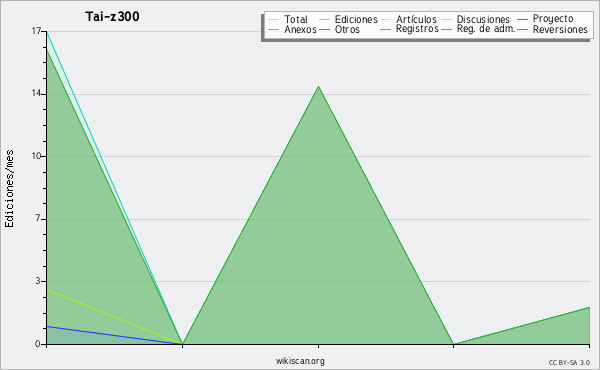Select the Discusiones legend entry
The width and height of the screenshot is (600, 370).
476,19
